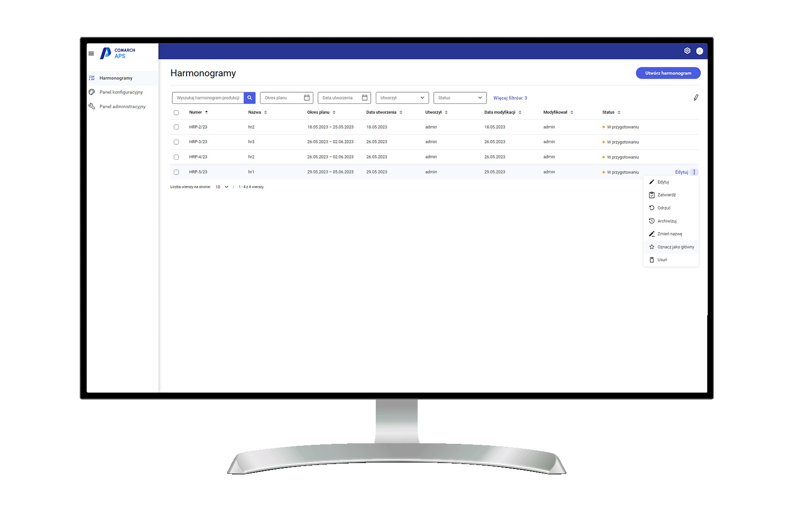Click the Comarch APS logo
This screenshot has width=788, height=532.
[117, 53]
